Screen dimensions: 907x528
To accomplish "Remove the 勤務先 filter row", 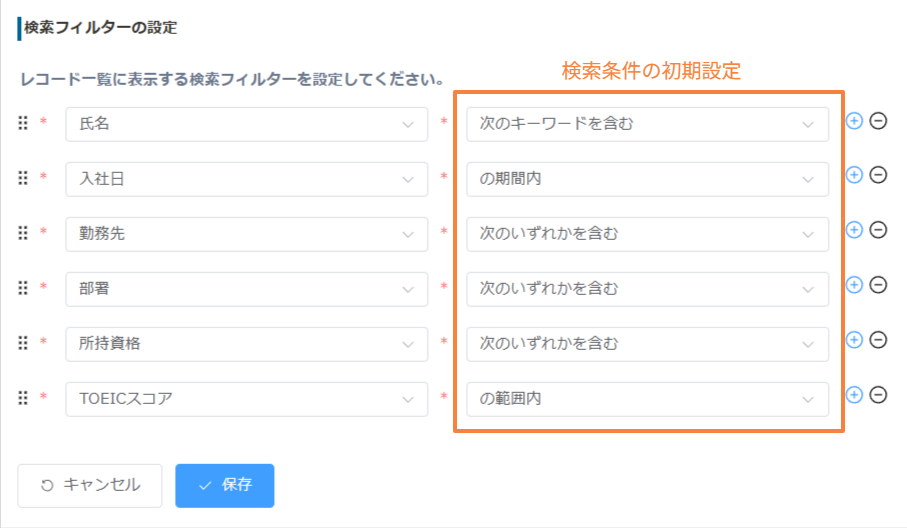I will 878,230.
